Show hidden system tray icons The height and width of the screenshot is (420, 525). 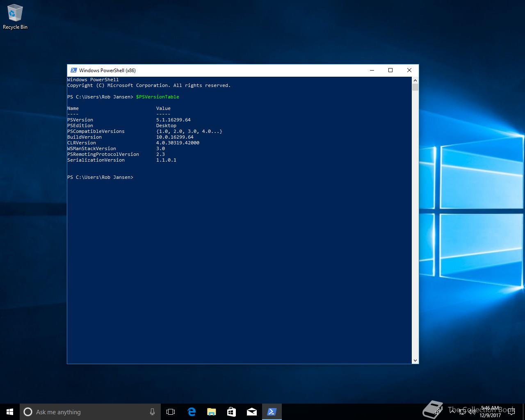[452, 412]
